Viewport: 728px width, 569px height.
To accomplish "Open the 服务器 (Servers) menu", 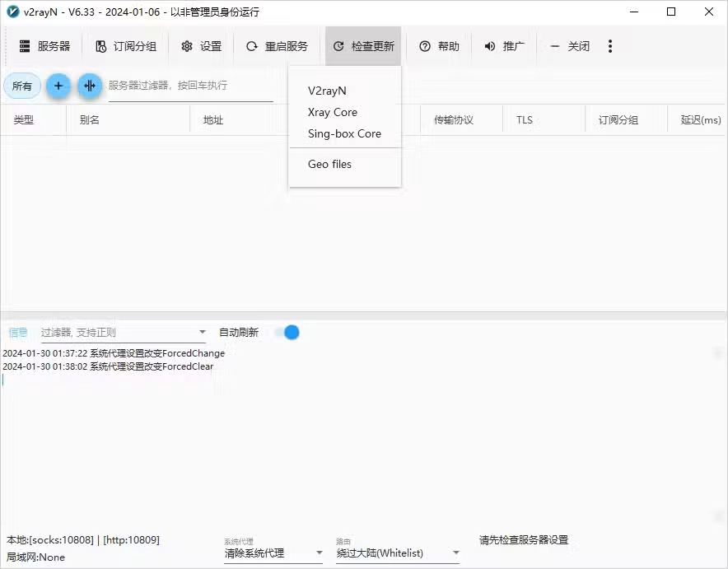I will point(46,46).
